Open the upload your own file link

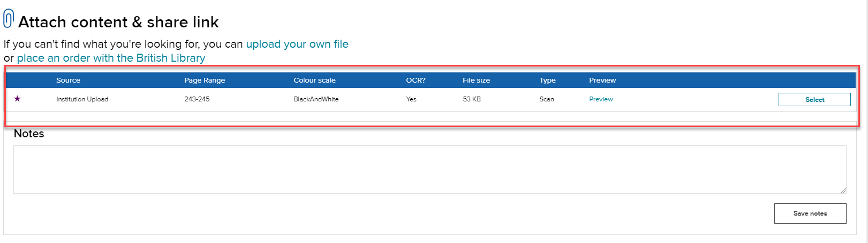click(x=297, y=44)
